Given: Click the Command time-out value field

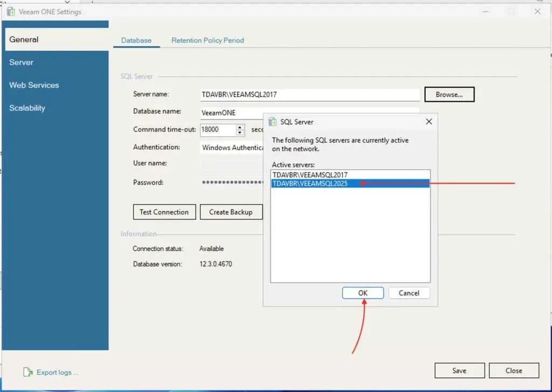Looking at the screenshot, I should coord(218,130).
